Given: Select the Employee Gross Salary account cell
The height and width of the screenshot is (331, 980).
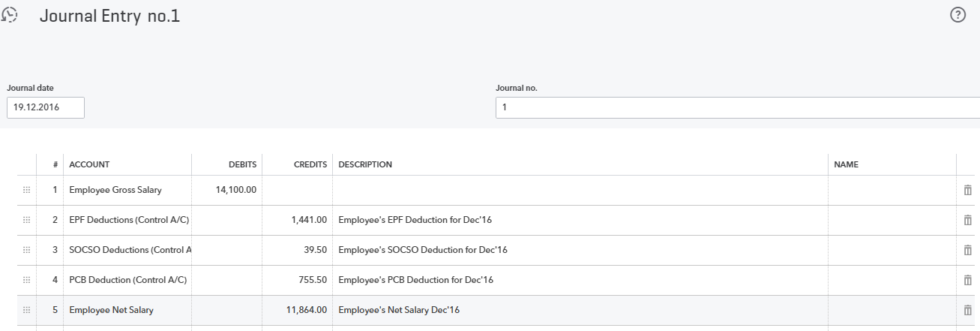Looking at the screenshot, I should coord(127,190).
